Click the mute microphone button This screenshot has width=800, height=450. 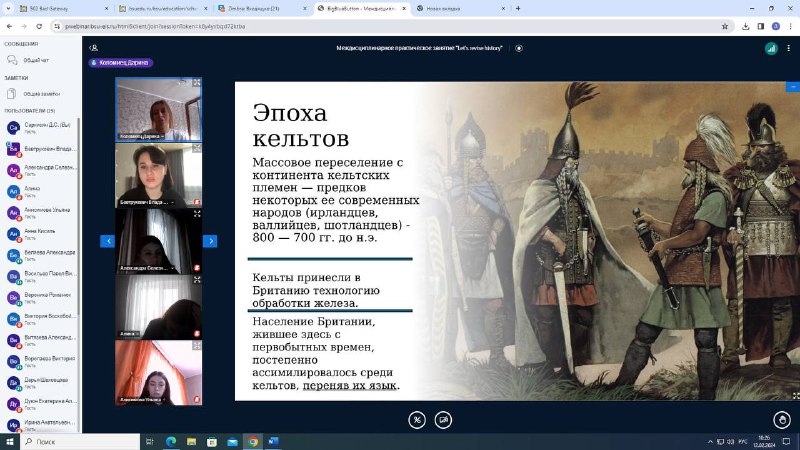[417, 420]
